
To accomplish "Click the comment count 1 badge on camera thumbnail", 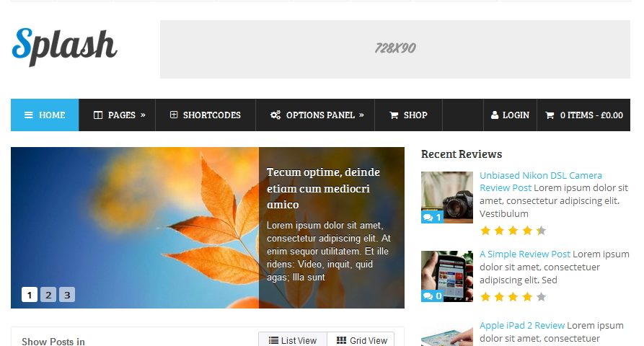I will (x=432, y=217).
